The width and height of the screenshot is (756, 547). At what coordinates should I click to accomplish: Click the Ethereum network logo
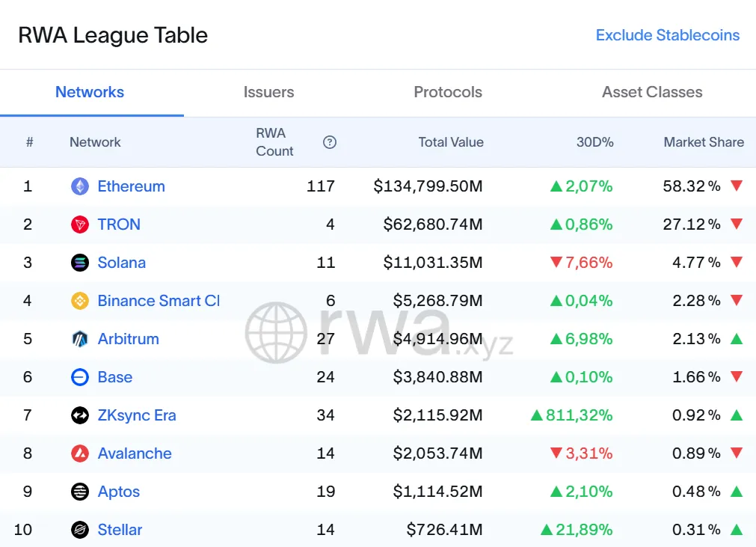79,186
